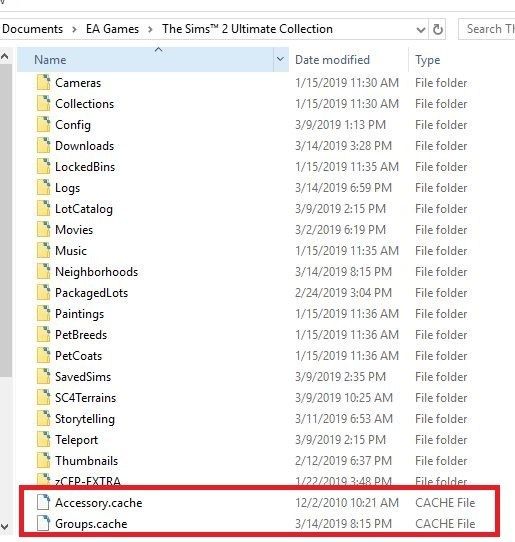Image resolution: width=515 pixels, height=542 pixels.
Task: Click the Paintings folder icon
Action: [43, 314]
